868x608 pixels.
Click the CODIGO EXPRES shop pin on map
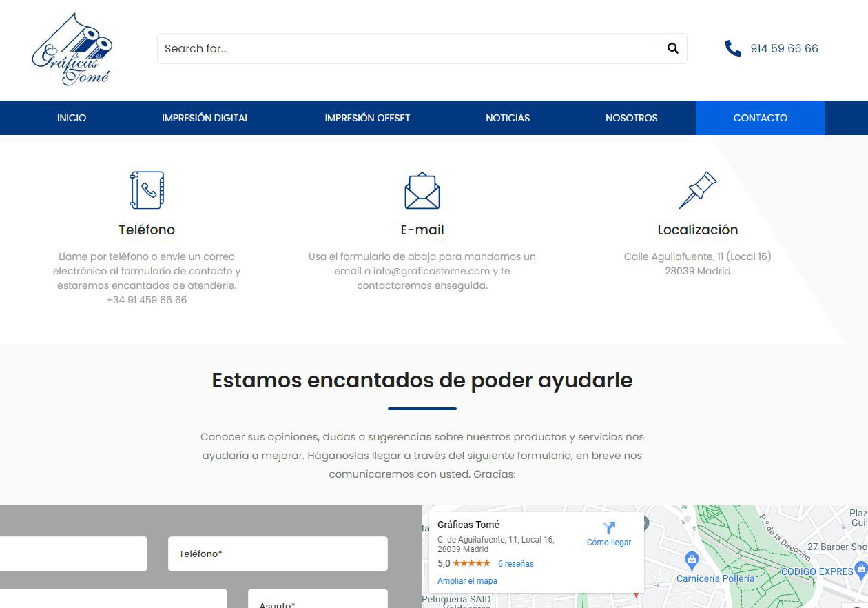coord(860,570)
